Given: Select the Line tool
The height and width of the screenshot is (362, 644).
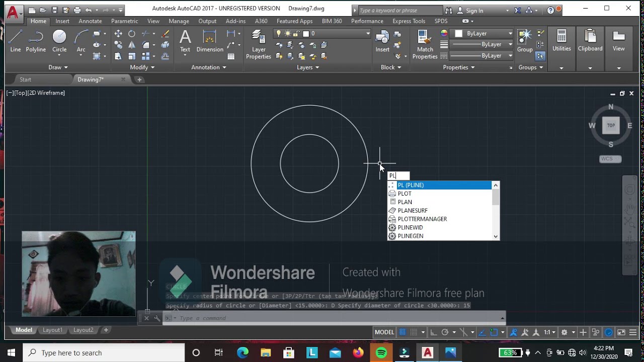Looking at the screenshot, I should [16, 41].
